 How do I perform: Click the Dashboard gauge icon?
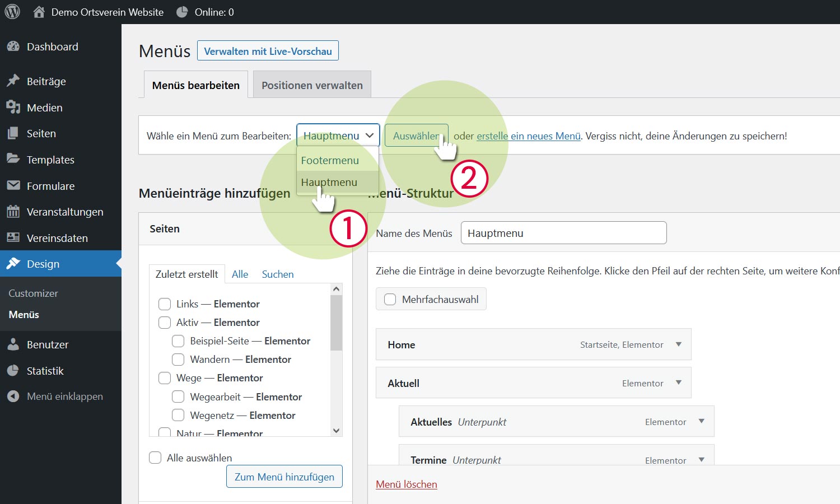tap(13, 46)
